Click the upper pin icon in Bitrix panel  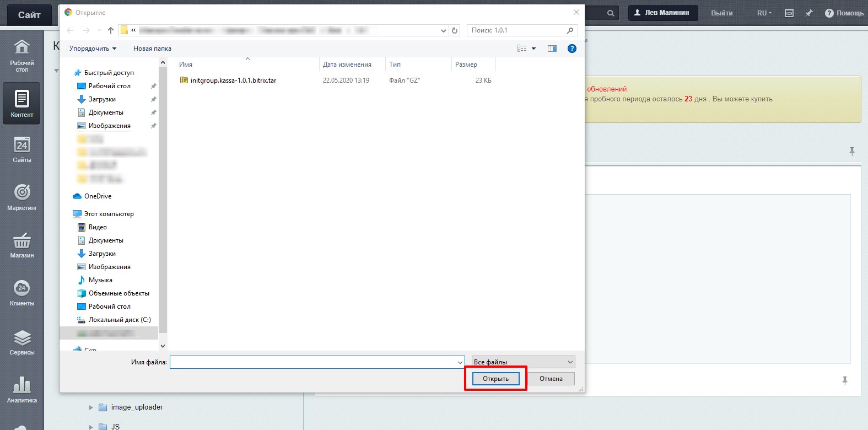852,151
